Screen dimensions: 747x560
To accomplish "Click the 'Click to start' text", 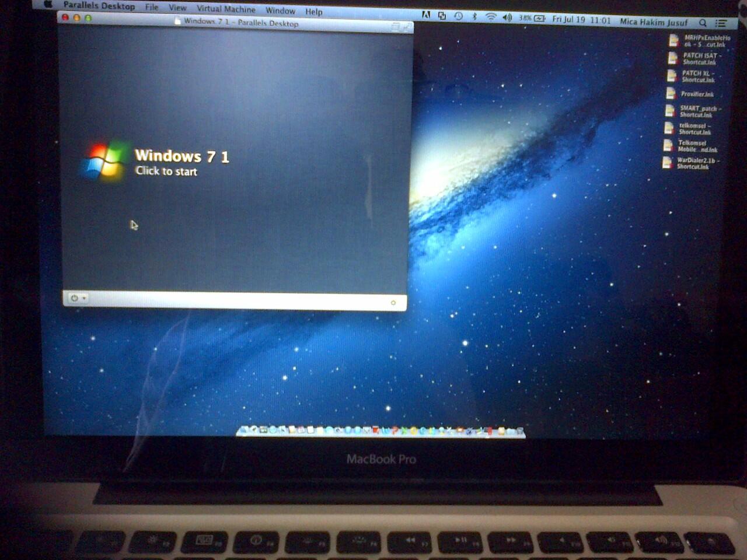I will [x=166, y=171].
